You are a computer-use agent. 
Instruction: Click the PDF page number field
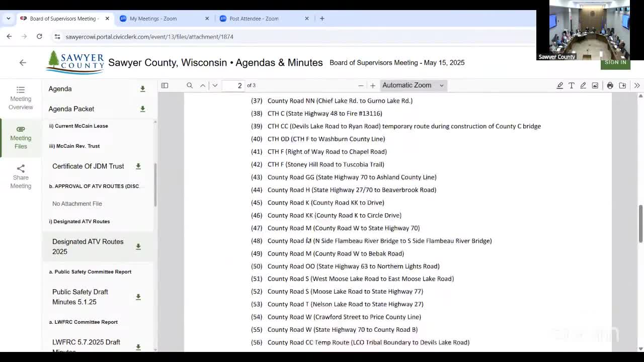tap(233, 85)
